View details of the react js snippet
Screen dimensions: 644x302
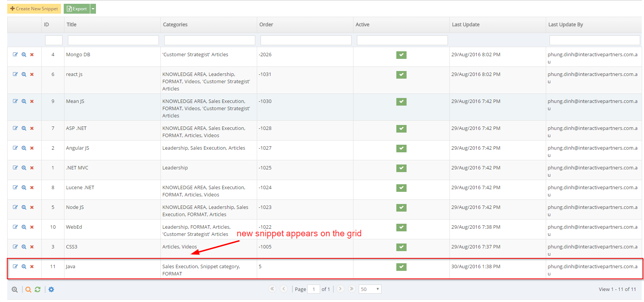[x=24, y=74]
